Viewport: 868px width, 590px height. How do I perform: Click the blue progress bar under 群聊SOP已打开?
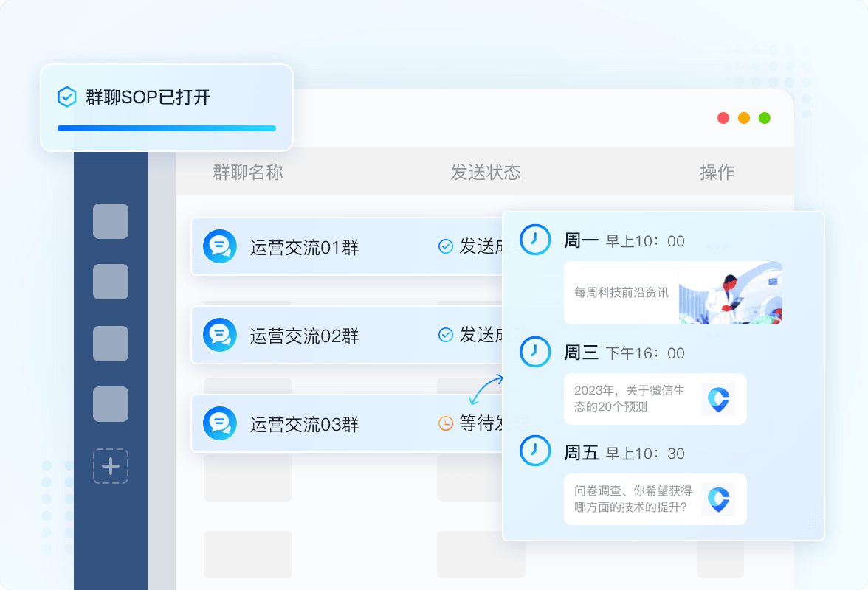[x=167, y=128]
